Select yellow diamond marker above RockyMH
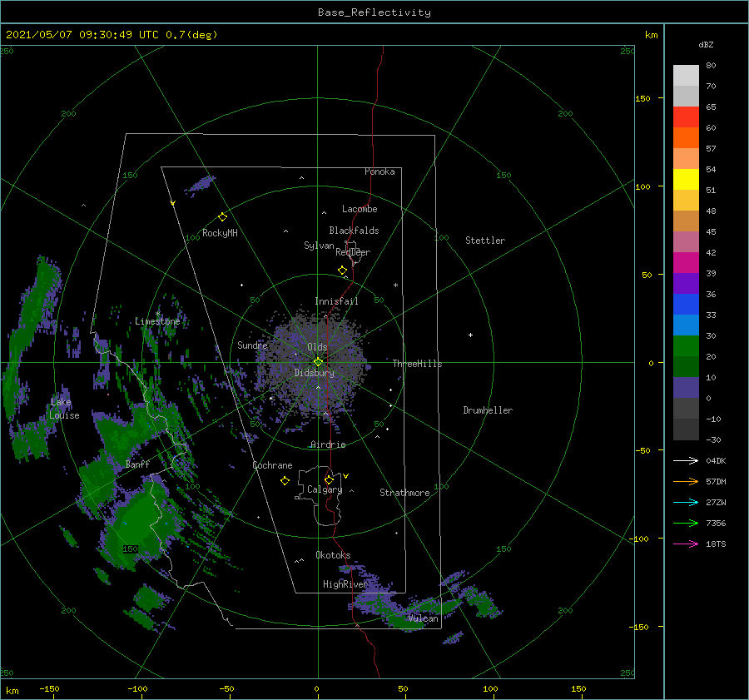Image resolution: width=749 pixels, height=700 pixels. (x=222, y=217)
